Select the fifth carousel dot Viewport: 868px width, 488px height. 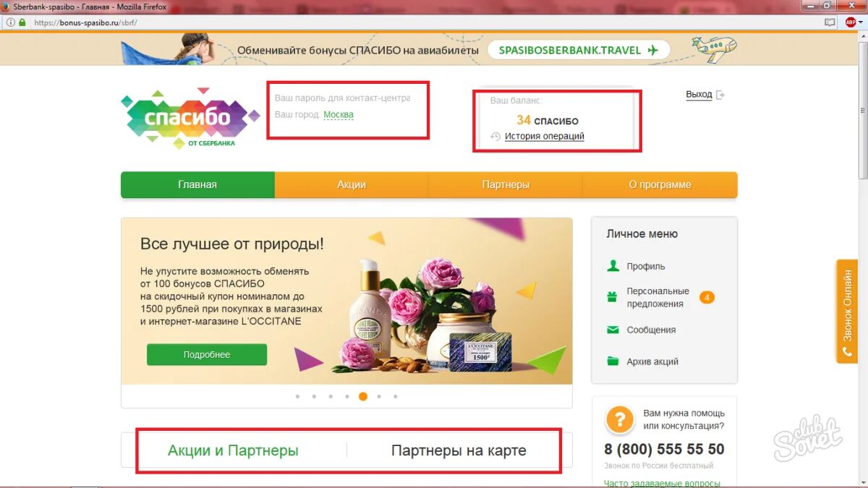pos(363,396)
